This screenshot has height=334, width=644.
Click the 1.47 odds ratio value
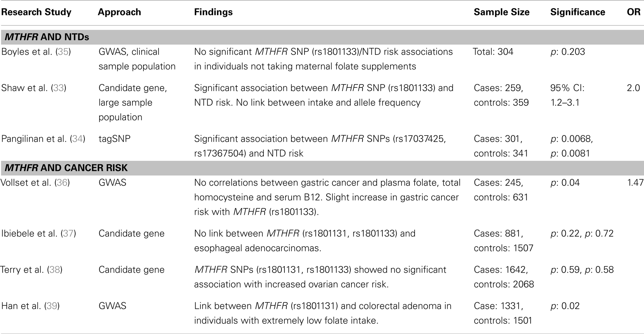click(x=635, y=183)
